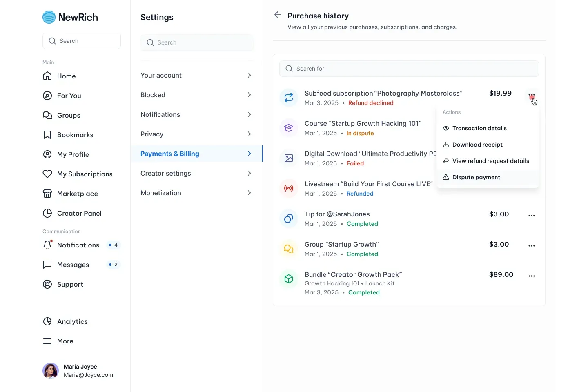Click the Analytics chart icon
This screenshot has height=392, width=588.
pyautogui.click(x=47, y=321)
